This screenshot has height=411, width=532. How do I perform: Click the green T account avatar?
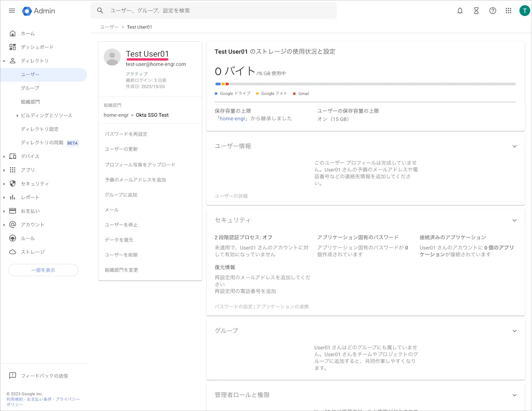524,11
